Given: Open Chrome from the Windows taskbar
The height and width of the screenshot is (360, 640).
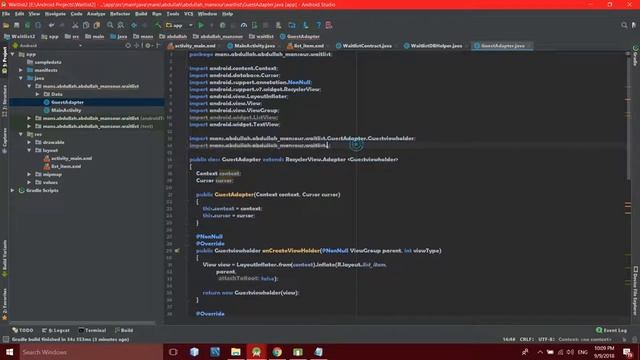Looking at the screenshot, I should 277,352.
